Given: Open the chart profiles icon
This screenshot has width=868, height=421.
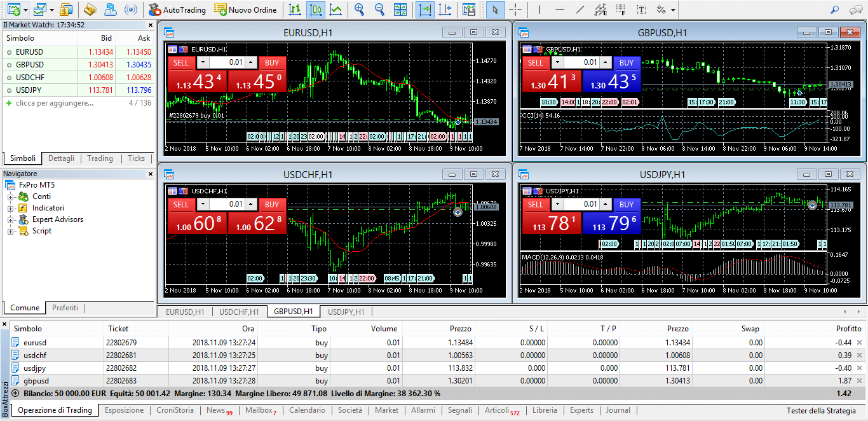Looking at the screenshot, I should pos(39,10).
